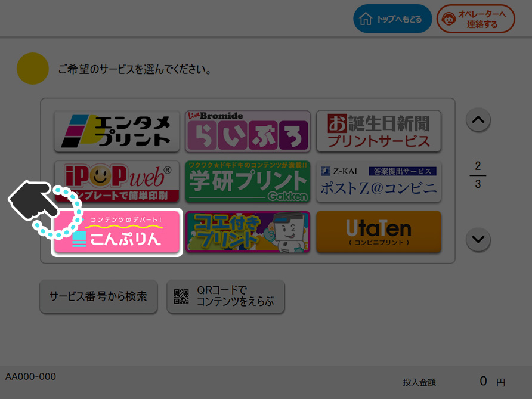Click the house icon on top button
This screenshot has width=532, height=399.
pyautogui.click(x=366, y=19)
